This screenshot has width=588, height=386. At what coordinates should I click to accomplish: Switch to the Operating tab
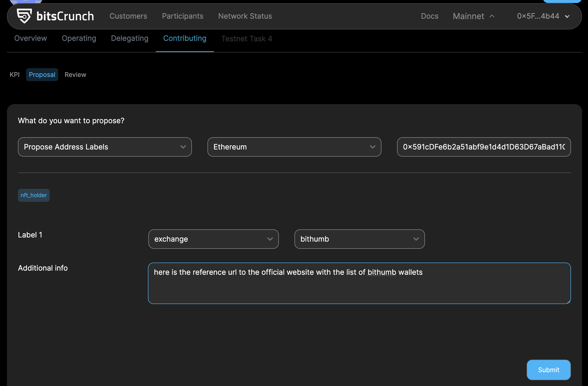tap(79, 38)
